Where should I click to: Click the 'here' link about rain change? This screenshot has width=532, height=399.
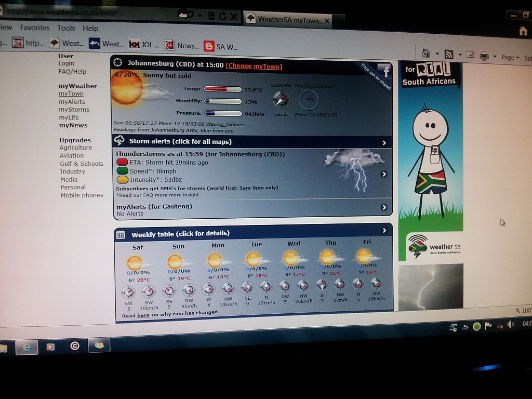pyautogui.click(x=143, y=315)
